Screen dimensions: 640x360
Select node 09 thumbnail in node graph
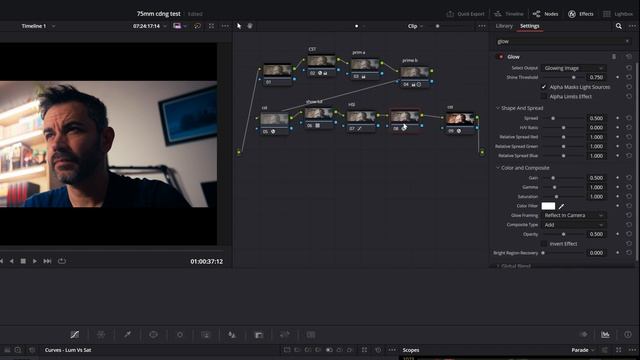(460, 119)
